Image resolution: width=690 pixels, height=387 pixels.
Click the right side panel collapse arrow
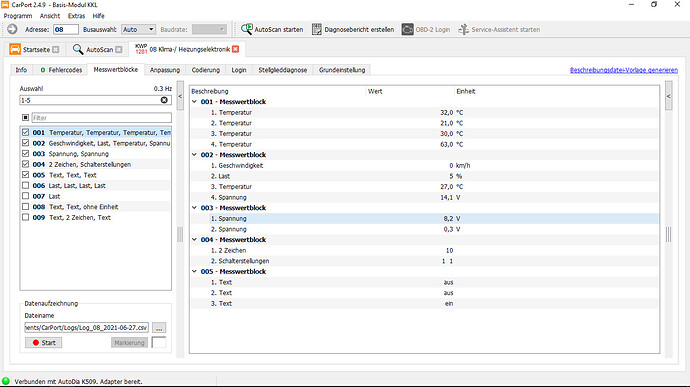(668, 96)
